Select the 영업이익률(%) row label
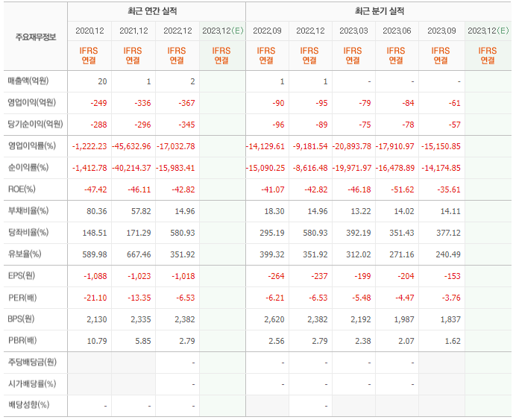Image resolution: width=516 pixels, height=420 pixels. tap(32, 145)
